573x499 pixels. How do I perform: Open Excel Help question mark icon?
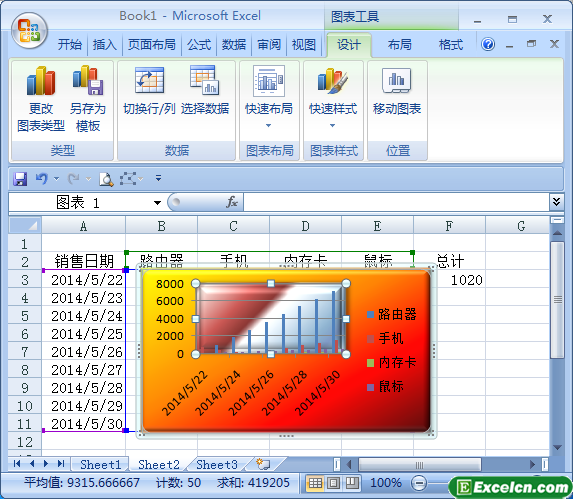(x=488, y=45)
